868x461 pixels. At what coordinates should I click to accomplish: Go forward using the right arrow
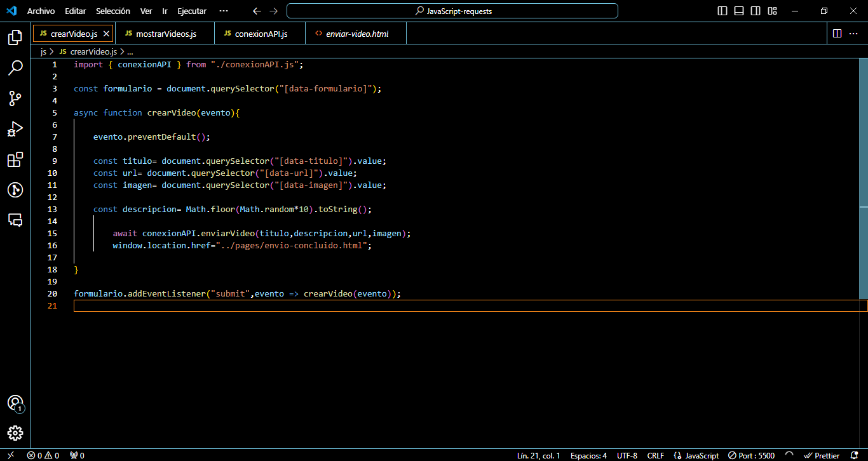click(x=273, y=11)
